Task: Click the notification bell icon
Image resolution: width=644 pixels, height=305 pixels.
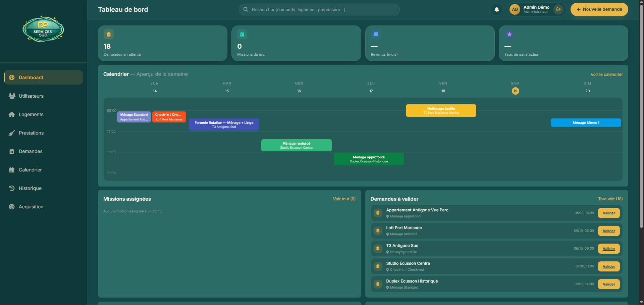Action: click(497, 9)
